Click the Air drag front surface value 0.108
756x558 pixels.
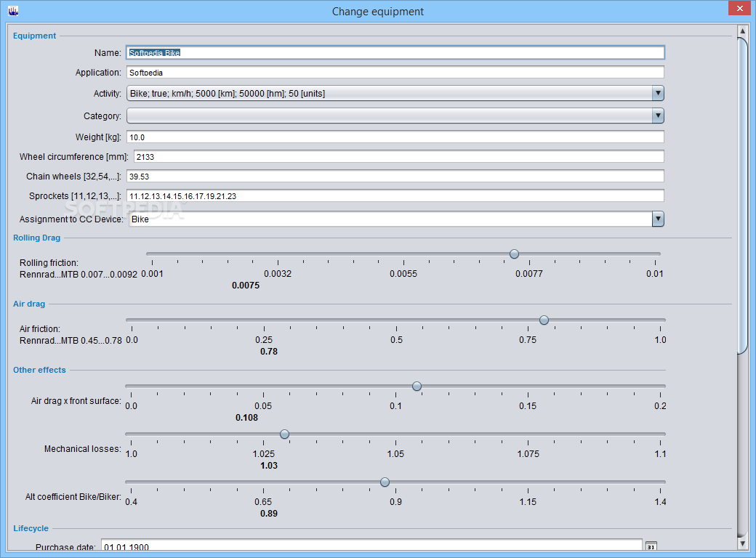pyautogui.click(x=246, y=417)
